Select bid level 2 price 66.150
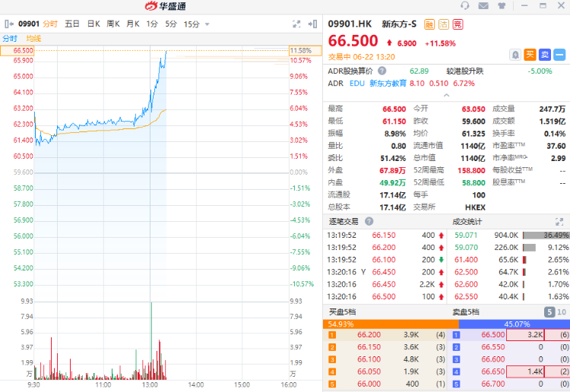The height and width of the screenshot is (392, 570). 369,347
